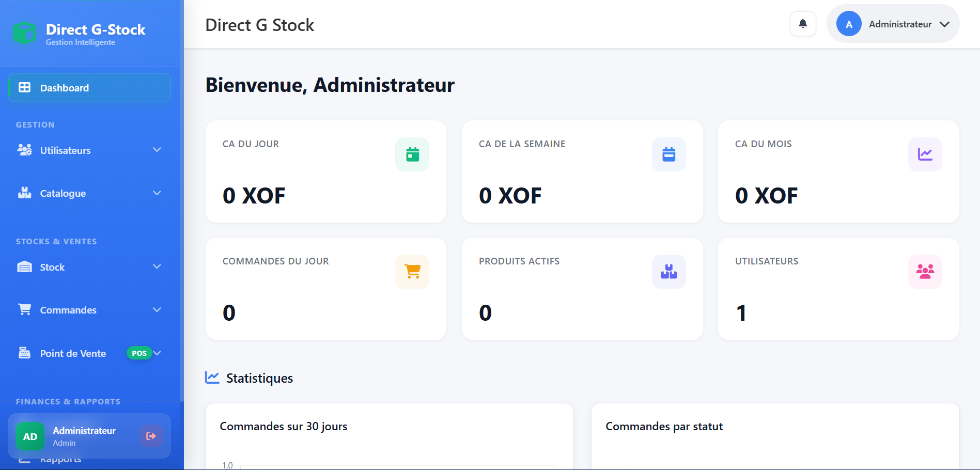The image size is (980, 470).
Task: Select the Catalogue menu label
Action: point(63,194)
